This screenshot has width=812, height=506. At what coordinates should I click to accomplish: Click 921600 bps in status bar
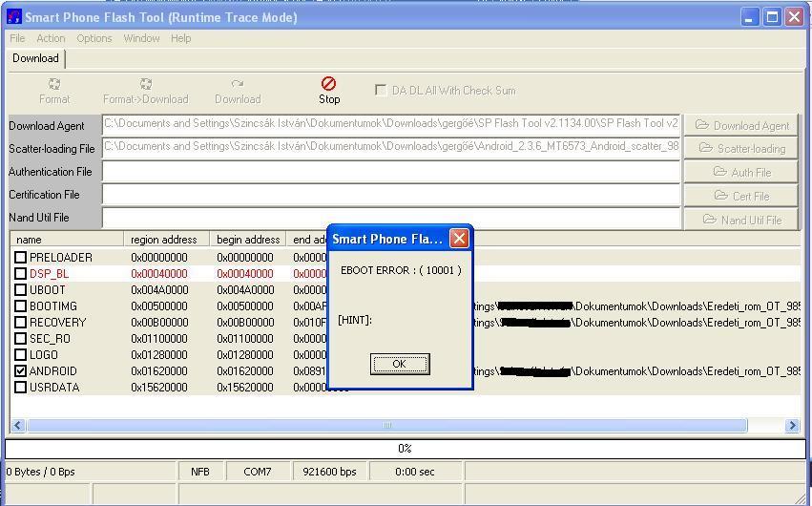tap(330, 472)
